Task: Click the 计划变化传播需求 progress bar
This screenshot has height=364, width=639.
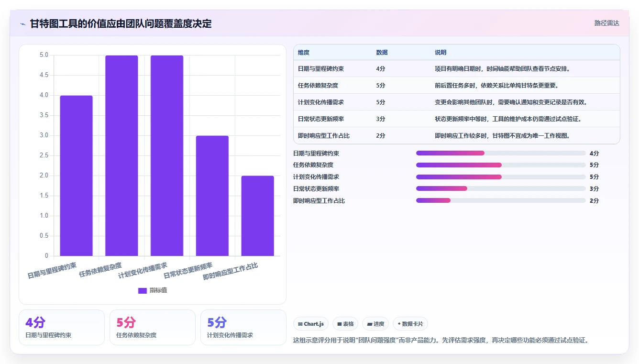Action: coord(501,177)
